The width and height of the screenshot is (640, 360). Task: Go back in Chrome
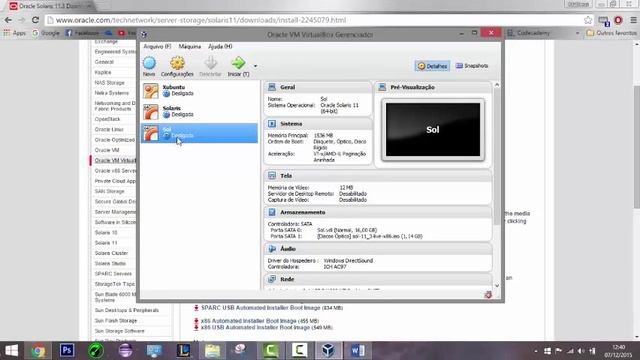8,20
